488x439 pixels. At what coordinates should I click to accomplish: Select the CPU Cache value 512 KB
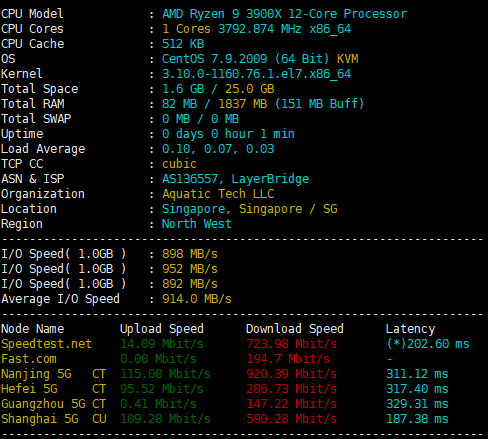click(x=183, y=44)
